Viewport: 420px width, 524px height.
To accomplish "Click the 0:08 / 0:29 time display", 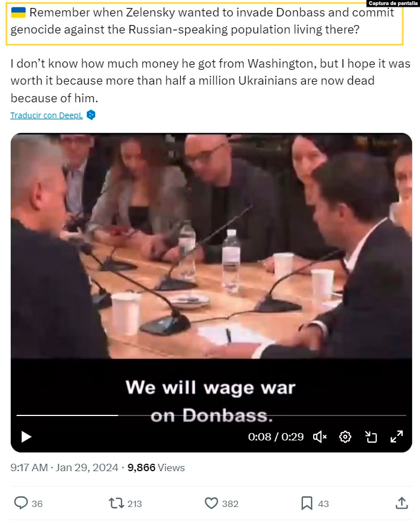I will click(x=276, y=437).
